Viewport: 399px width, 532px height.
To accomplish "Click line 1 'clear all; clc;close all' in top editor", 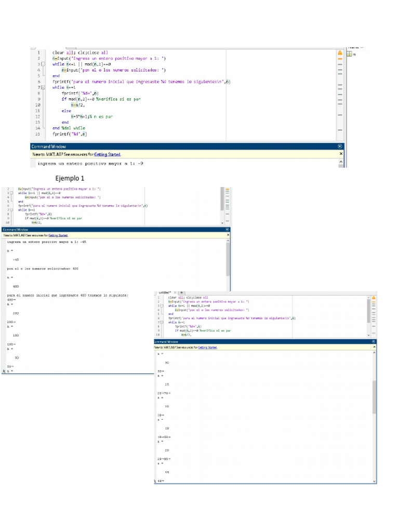I will coord(80,52).
